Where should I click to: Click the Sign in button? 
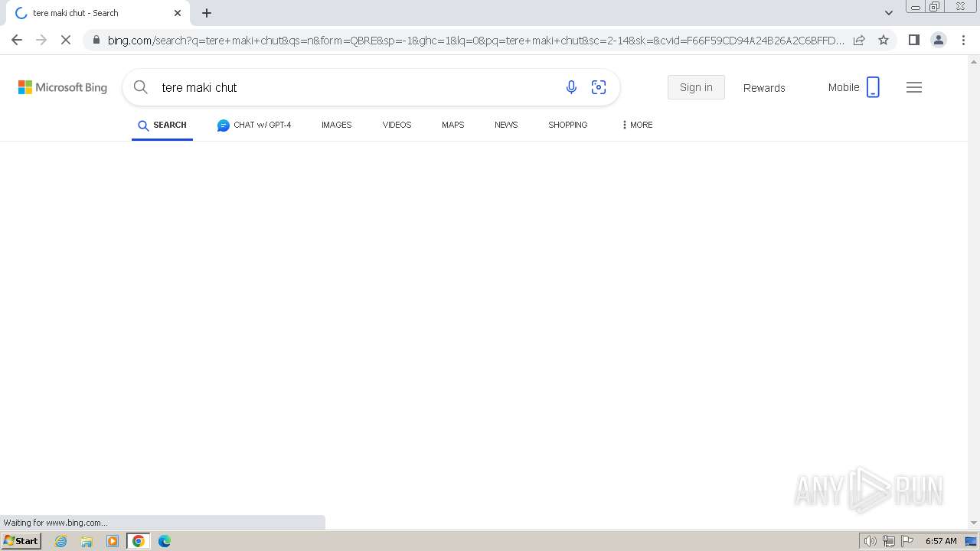(696, 87)
